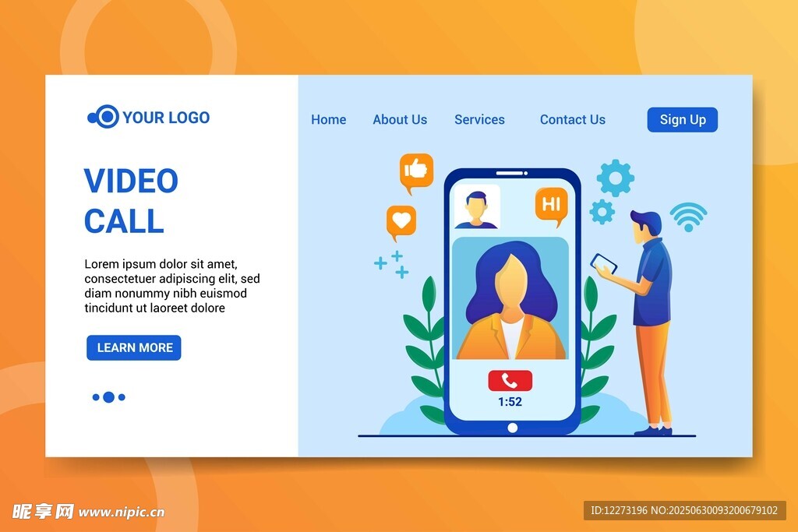Click the LEARN MORE button
The height and width of the screenshot is (532, 798).
click(134, 347)
